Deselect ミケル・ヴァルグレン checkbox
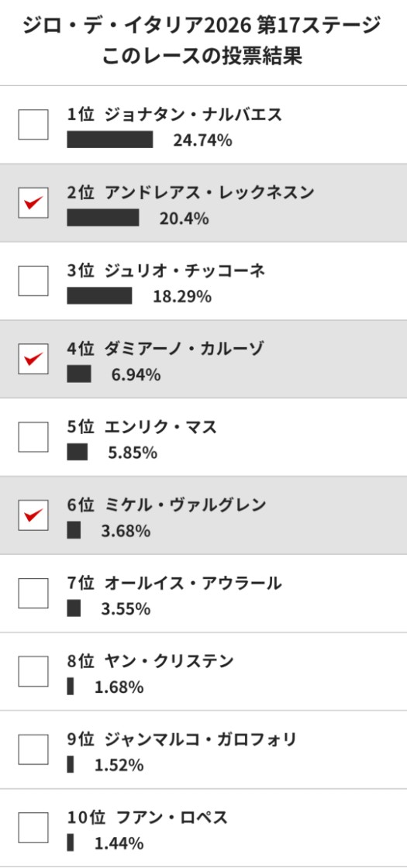 (x=33, y=515)
